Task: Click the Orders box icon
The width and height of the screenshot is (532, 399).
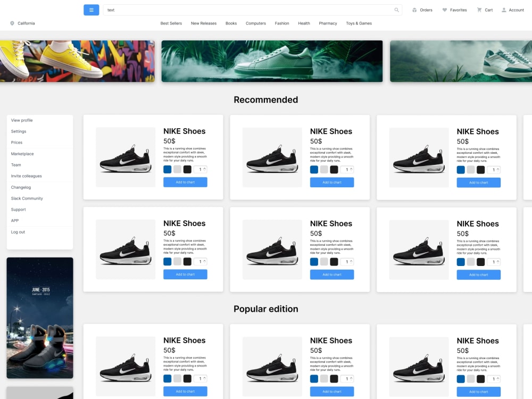Action: coord(414,10)
